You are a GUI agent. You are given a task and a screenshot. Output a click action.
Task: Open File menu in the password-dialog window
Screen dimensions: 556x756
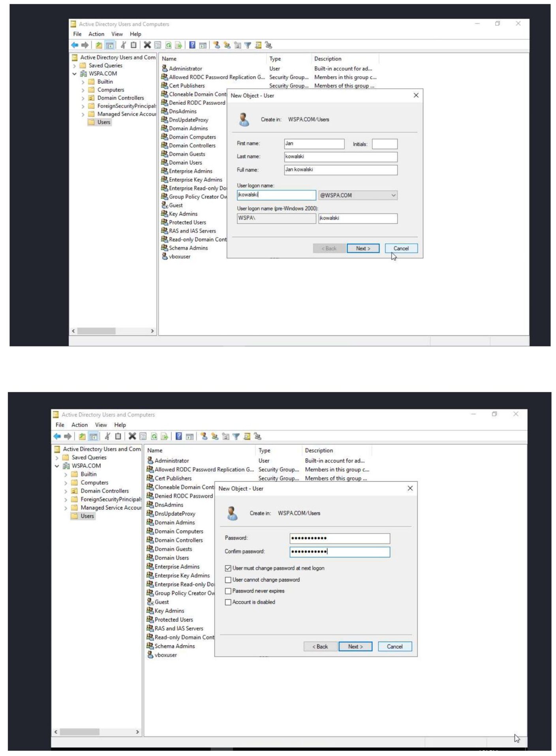point(60,425)
